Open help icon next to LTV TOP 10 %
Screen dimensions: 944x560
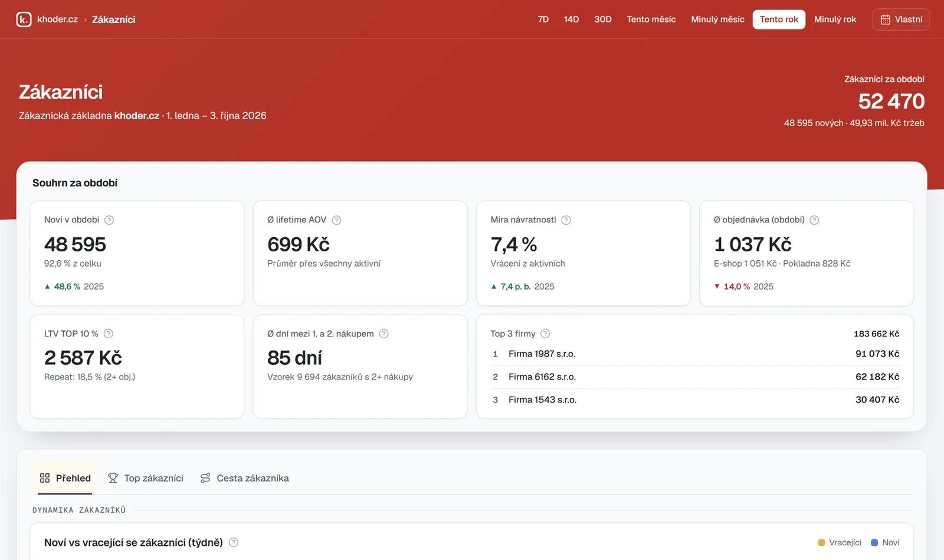109,334
